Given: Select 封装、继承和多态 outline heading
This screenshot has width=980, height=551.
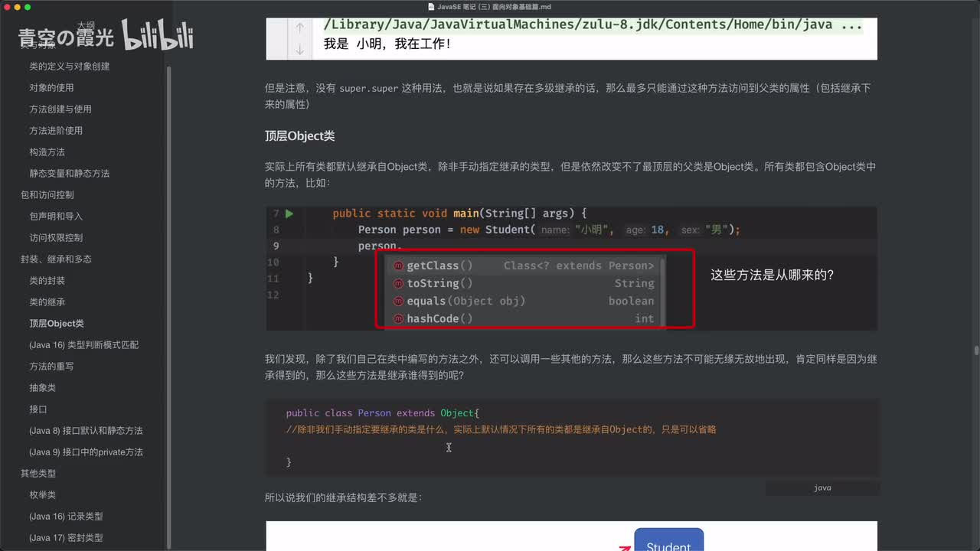Looking at the screenshot, I should click(x=56, y=259).
